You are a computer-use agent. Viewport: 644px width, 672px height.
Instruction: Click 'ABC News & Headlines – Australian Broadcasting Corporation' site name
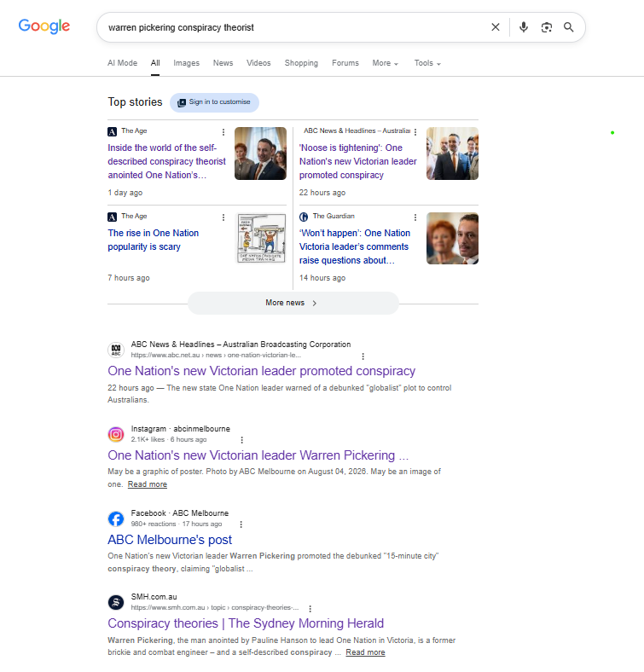[241, 345]
